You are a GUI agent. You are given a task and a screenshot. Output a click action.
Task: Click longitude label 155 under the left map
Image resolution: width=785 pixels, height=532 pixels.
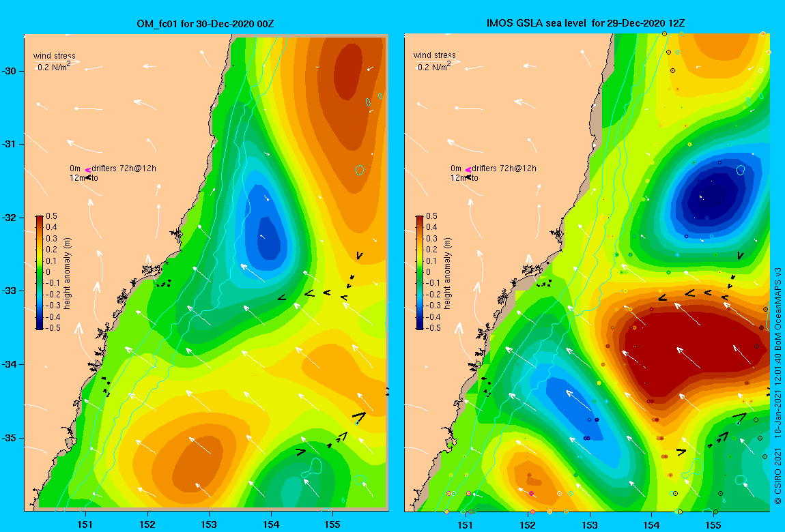[x=332, y=524]
